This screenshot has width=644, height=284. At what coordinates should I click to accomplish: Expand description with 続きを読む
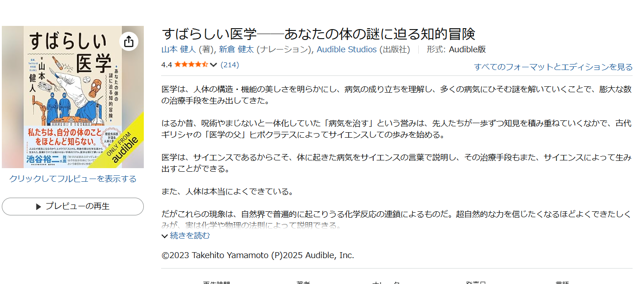click(x=190, y=236)
